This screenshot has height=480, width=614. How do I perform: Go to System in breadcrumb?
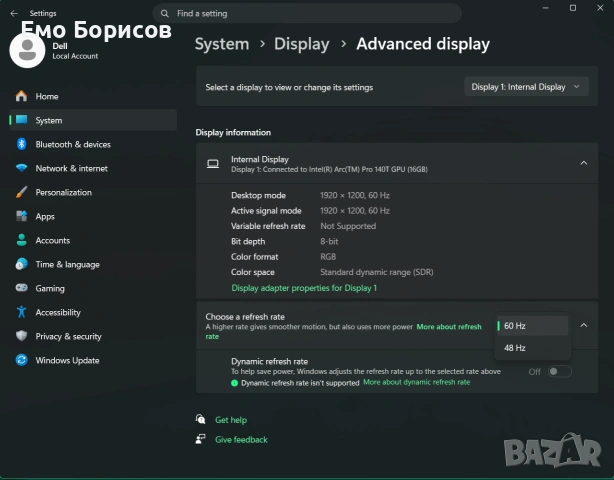pyautogui.click(x=221, y=44)
